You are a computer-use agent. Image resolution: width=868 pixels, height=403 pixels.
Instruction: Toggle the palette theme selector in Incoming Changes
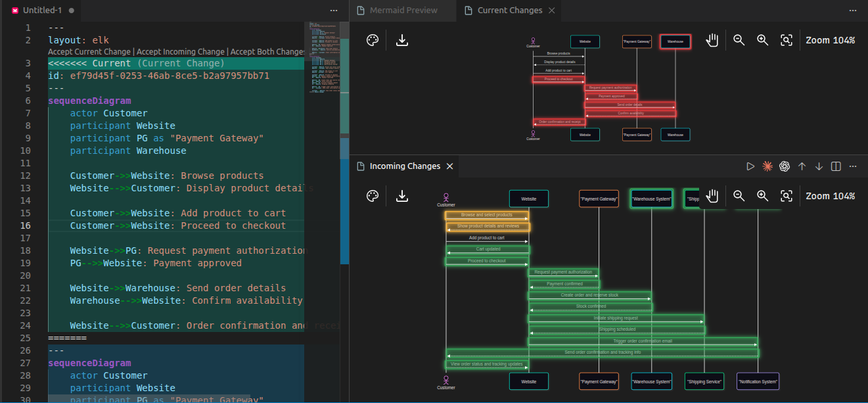pos(373,196)
